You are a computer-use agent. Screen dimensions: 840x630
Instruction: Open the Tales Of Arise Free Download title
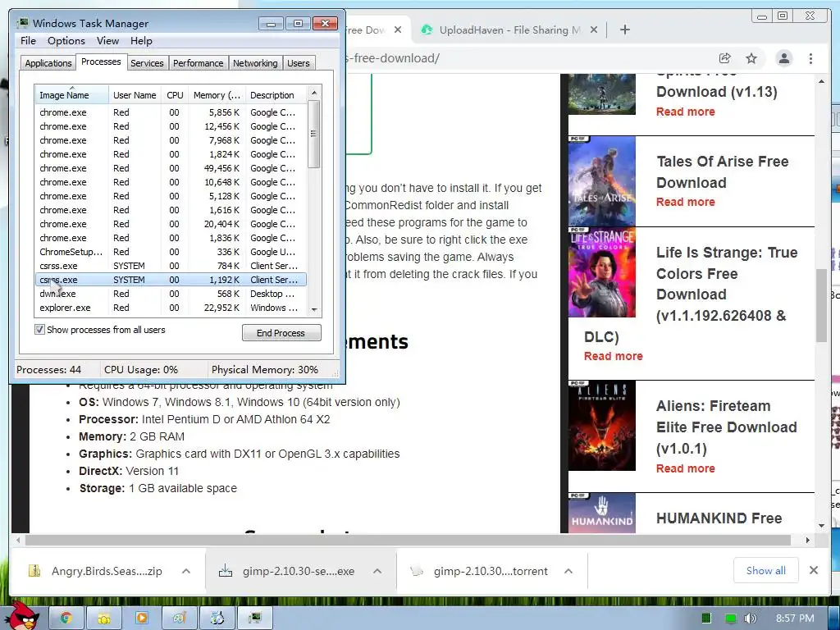722,172
